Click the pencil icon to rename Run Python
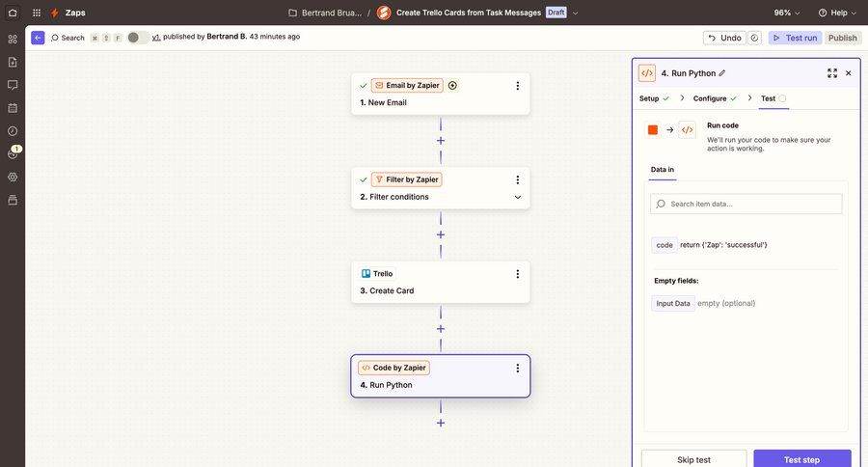Screen dimensions: 868x467 tap(722, 73)
